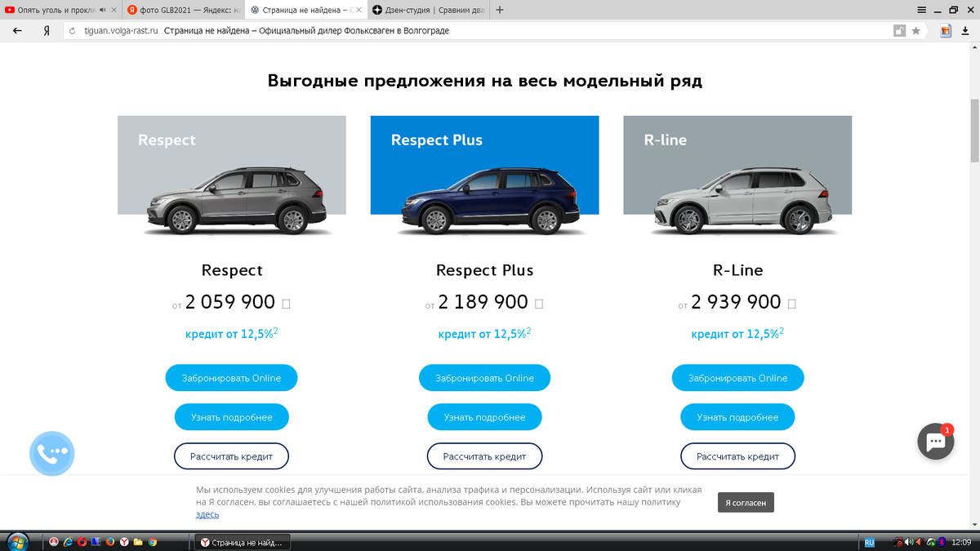Image resolution: width=980 pixels, height=551 pixels.
Task: Click 'Рассчитать кредит' for R-Line
Action: coord(737,456)
